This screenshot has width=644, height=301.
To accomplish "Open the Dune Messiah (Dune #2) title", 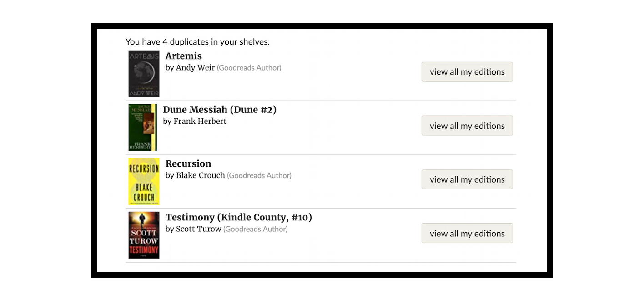I will tap(220, 110).
